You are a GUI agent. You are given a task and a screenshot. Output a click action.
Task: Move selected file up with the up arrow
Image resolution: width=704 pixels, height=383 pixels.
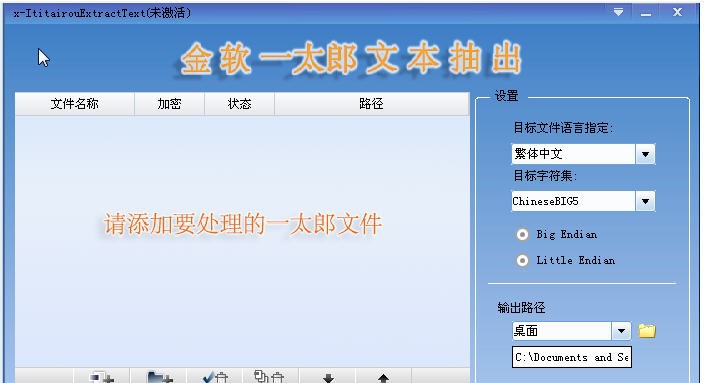point(383,377)
